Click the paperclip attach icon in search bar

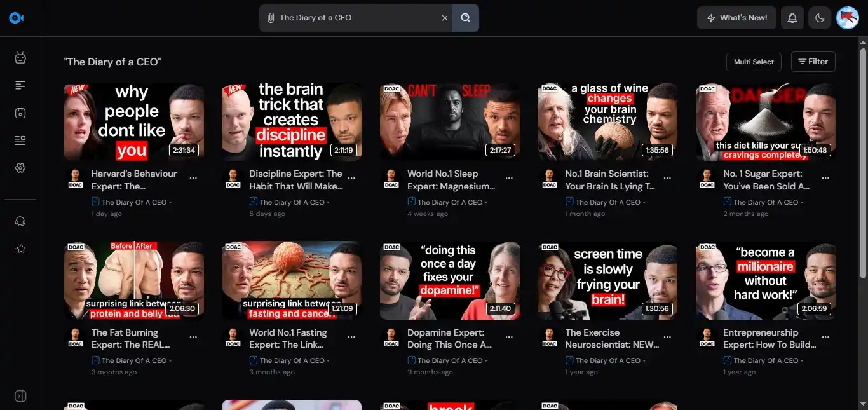270,18
